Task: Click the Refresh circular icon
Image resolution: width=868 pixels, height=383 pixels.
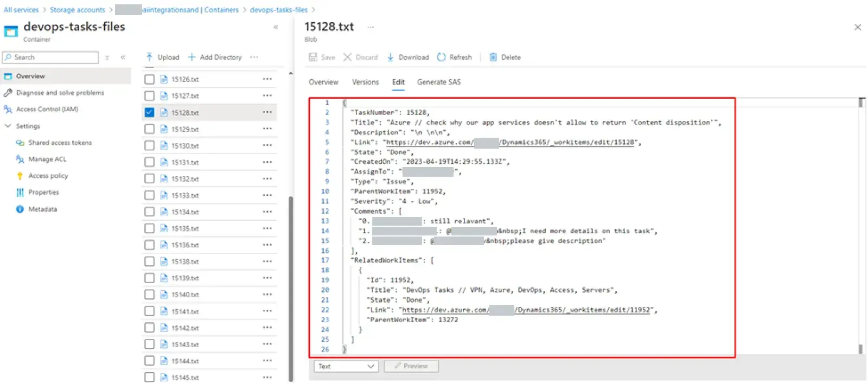Action: click(441, 57)
